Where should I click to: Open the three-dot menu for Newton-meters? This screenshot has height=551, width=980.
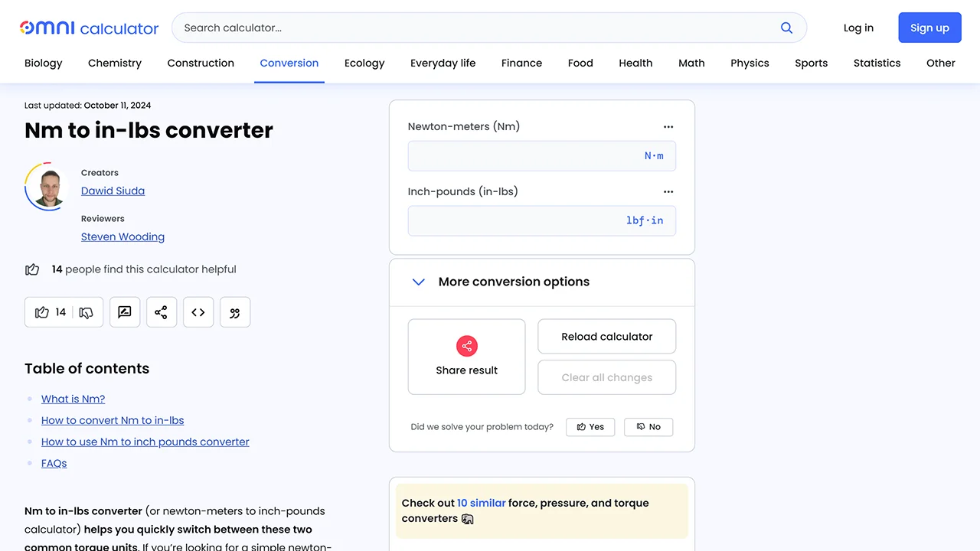point(668,126)
